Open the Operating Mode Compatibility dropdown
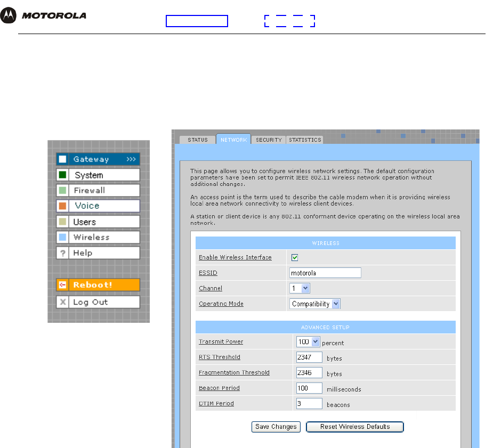501x448 pixels. [314, 304]
